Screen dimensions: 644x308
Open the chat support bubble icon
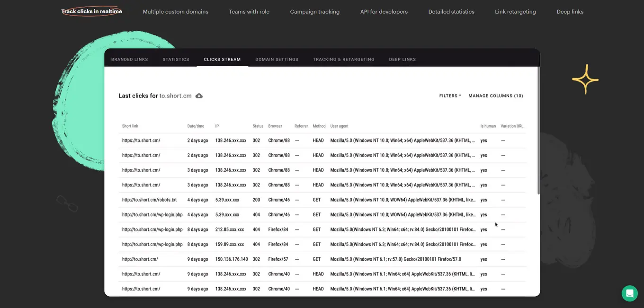629,293
